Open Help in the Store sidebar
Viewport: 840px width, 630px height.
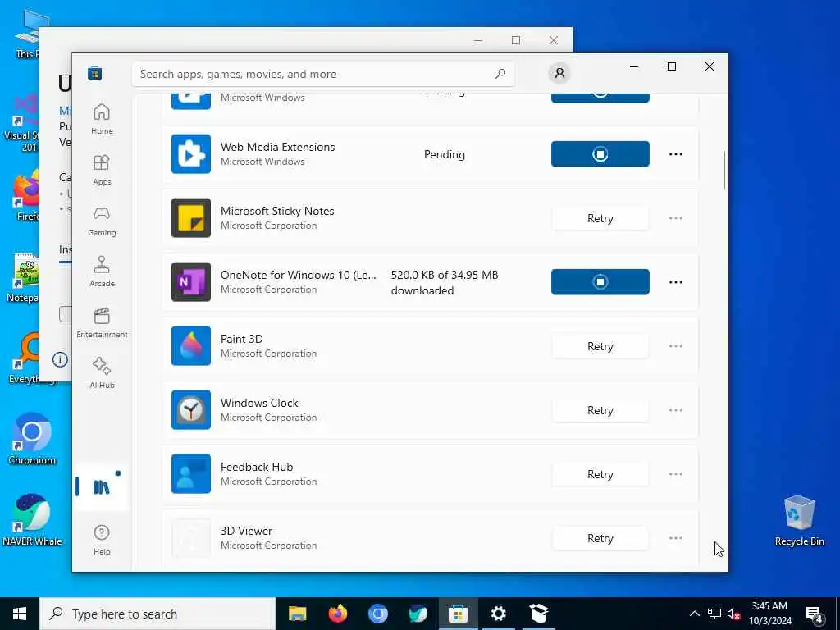point(102,540)
